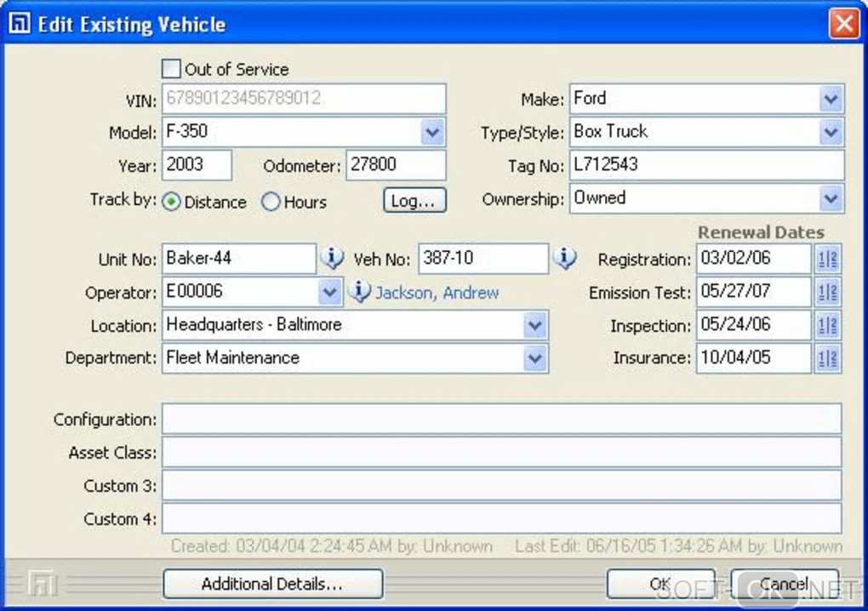Check the Out of Service box

pyautogui.click(x=171, y=69)
